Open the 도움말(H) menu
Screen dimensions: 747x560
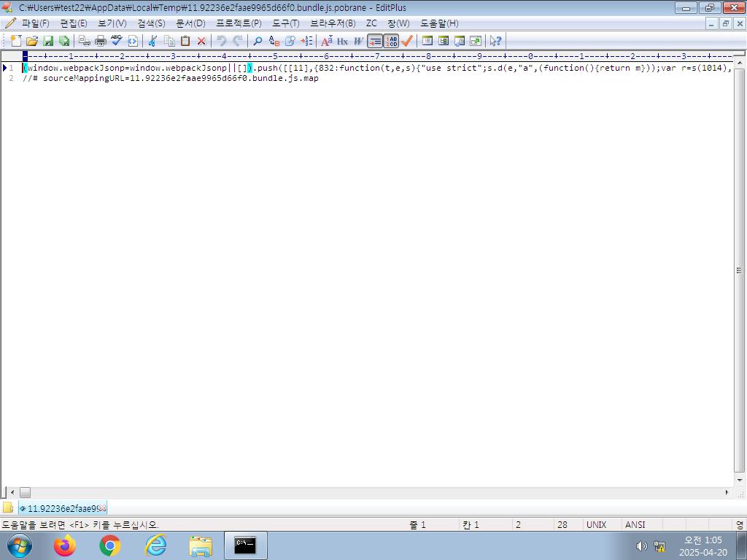pyautogui.click(x=439, y=23)
